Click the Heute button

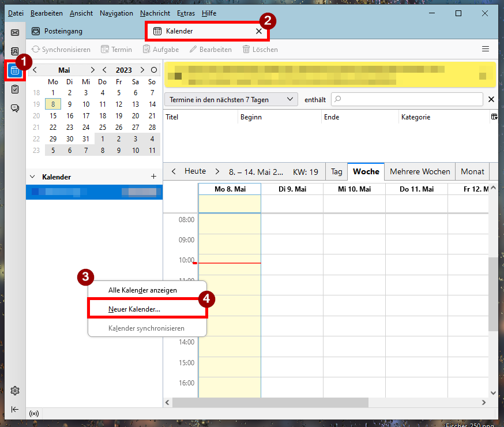pyautogui.click(x=195, y=171)
